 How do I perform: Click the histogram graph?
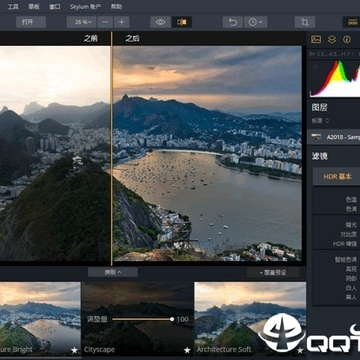click(335, 78)
